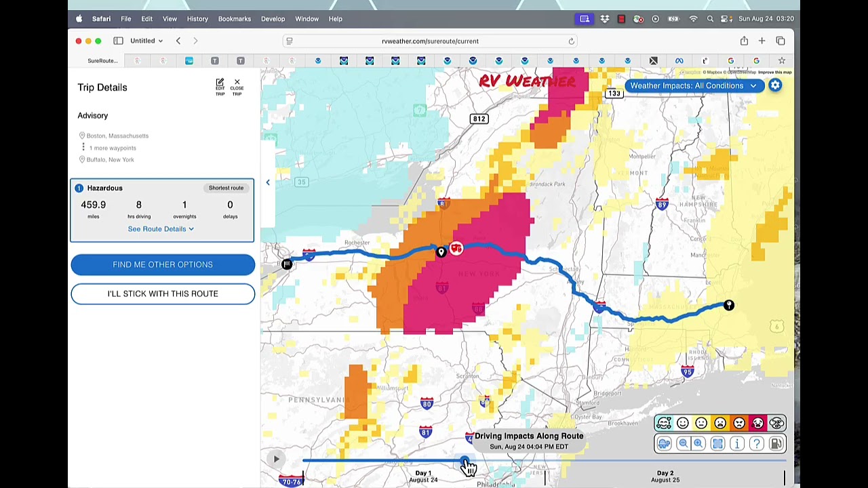This screenshot has width=868, height=488.
Task: Open macOS Spotlight search icon
Action: (710, 19)
